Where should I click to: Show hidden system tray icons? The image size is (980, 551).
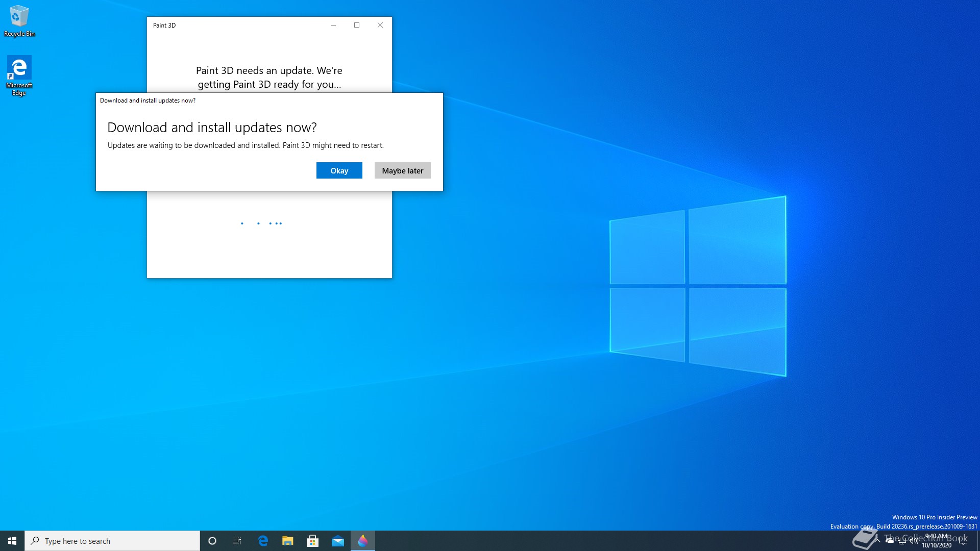[877, 541]
